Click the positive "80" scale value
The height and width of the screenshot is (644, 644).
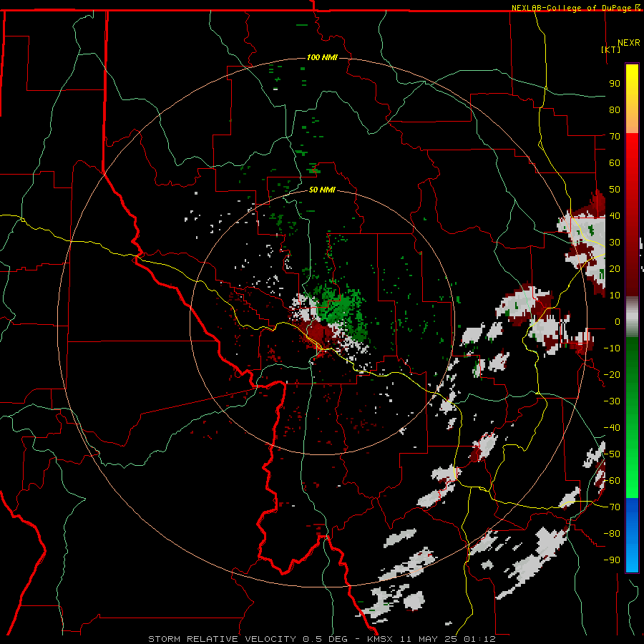615,109
